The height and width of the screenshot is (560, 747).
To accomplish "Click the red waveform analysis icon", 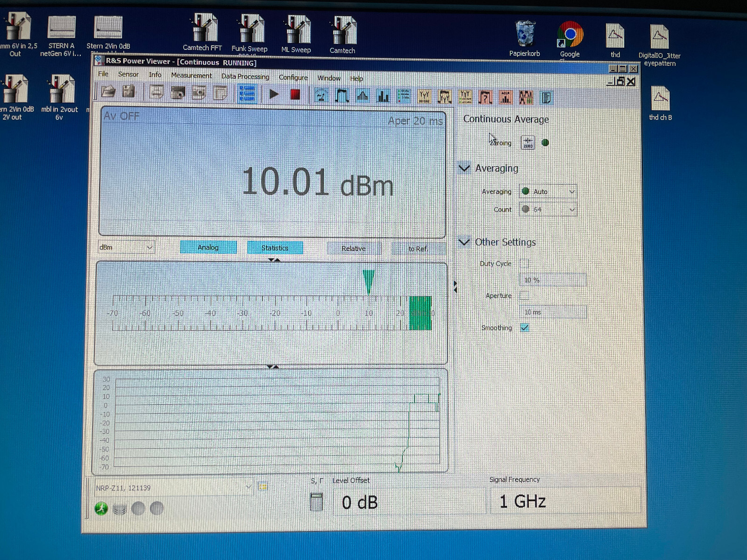I will pyautogui.click(x=526, y=97).
